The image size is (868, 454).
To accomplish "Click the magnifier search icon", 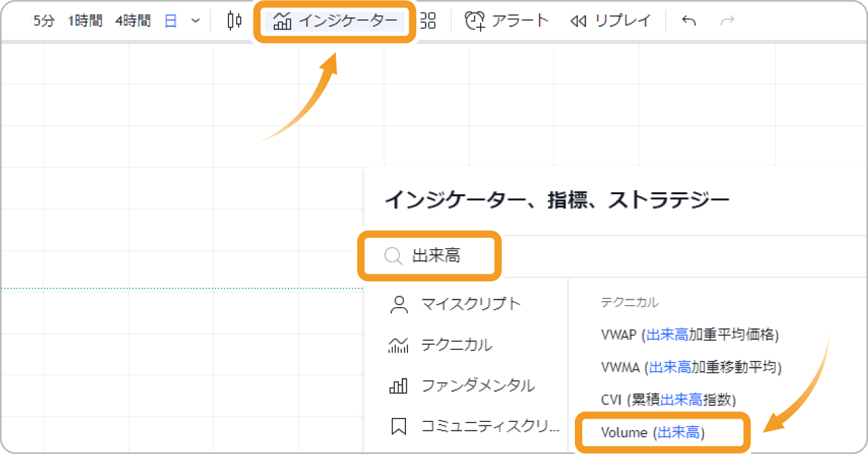I will click(394, 256).
